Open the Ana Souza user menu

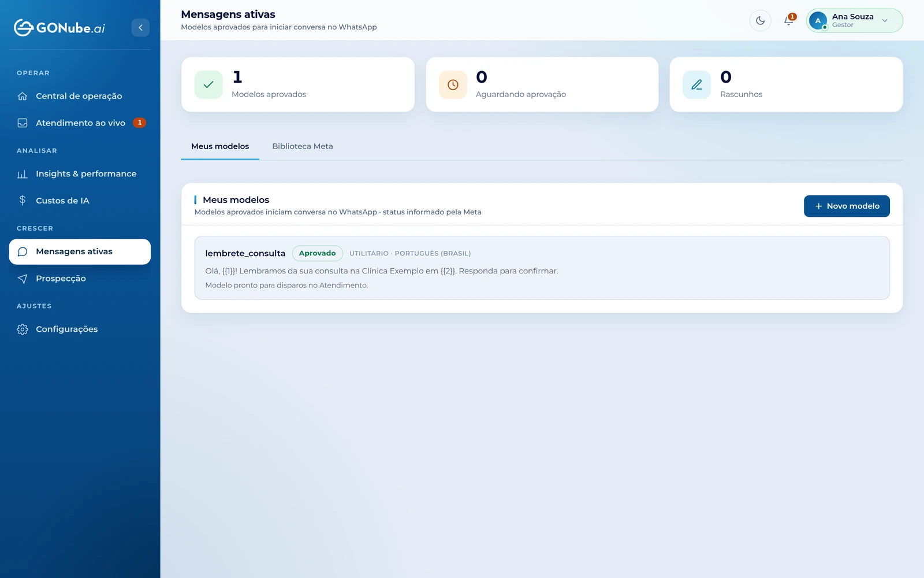click(x=854, y=21)
